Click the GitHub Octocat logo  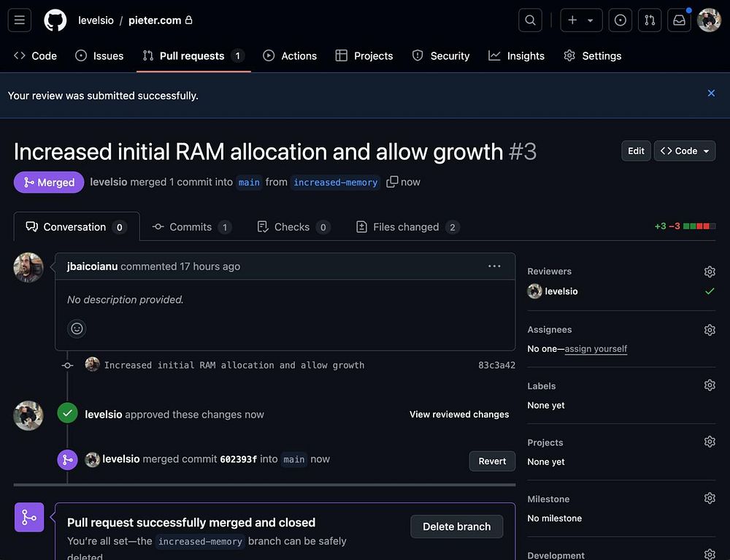(55, 20)
